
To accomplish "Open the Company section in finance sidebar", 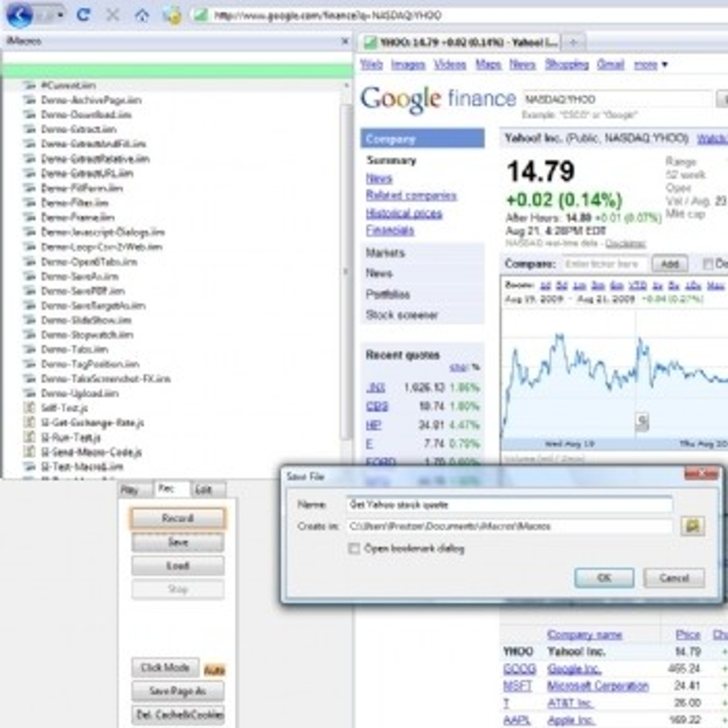I will coord(422,139).
